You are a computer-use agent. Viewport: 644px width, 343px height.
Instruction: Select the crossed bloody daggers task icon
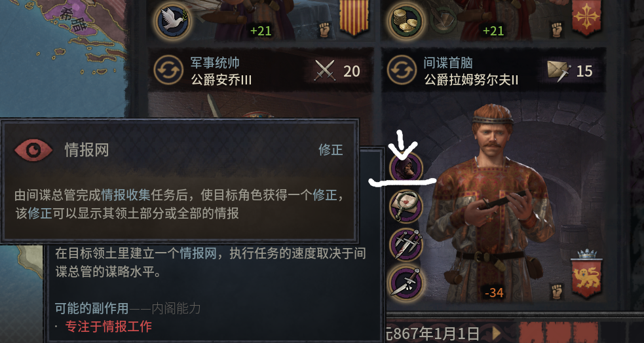[x=407, y=245]
